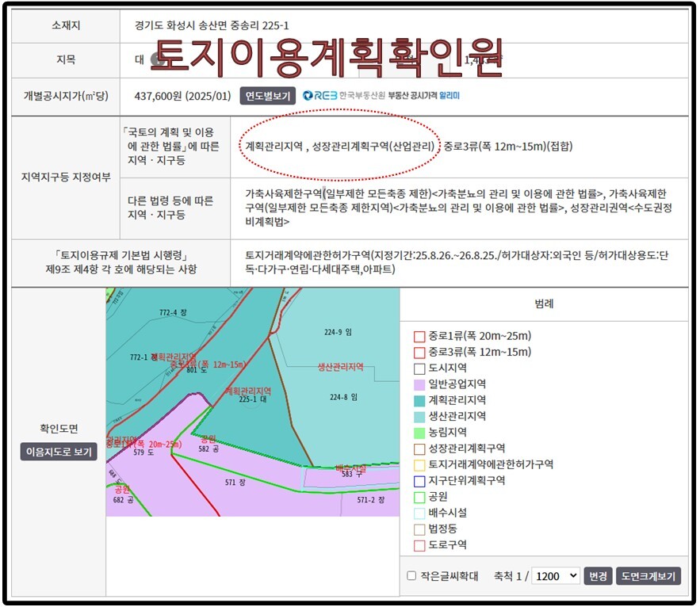Click the 공원 legend symbol
Viewport: 700px width, 607px height.
pyautogui.click(x=417, y=494)
